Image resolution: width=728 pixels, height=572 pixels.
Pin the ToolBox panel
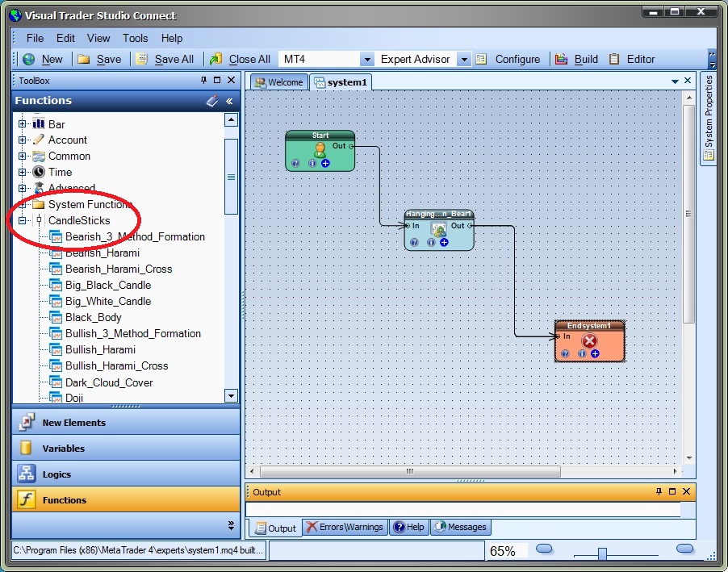(204, 80)
